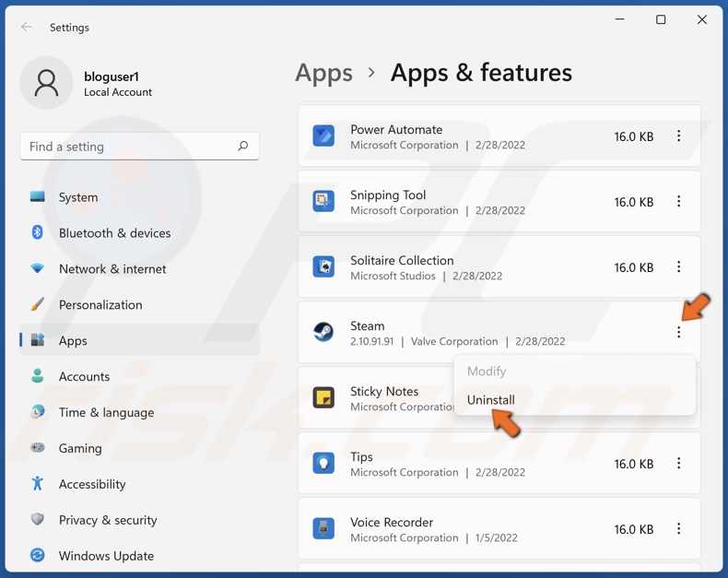Select the bloguser1 account name
Image resolution: width=728 pixels, height=578 pixels.
coord(112,77)
